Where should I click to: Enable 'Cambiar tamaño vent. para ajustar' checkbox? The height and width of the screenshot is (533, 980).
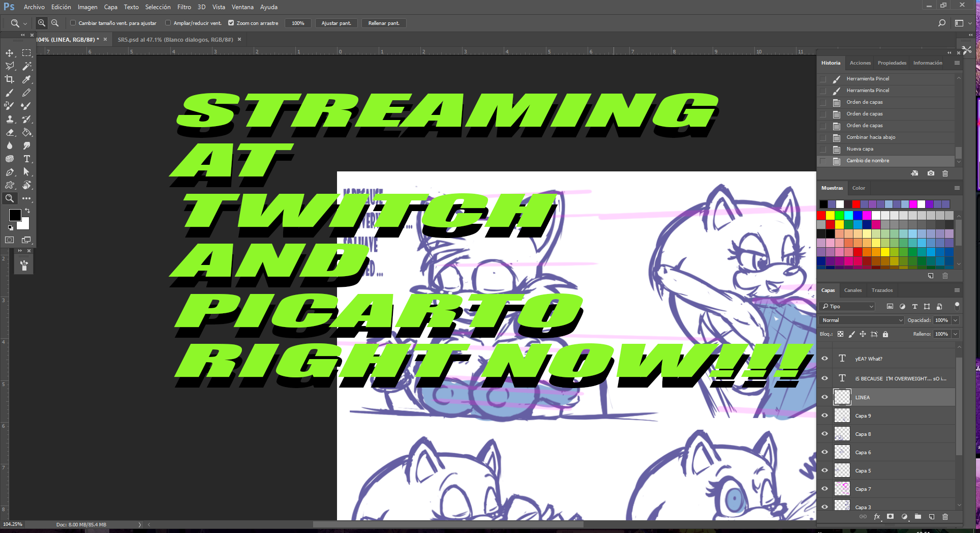73,23
